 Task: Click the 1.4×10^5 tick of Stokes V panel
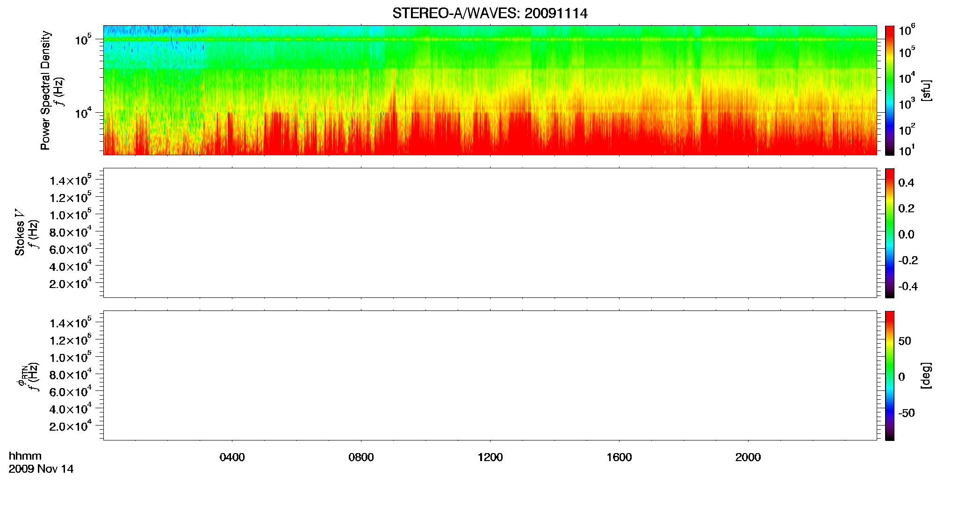point(71,180)
